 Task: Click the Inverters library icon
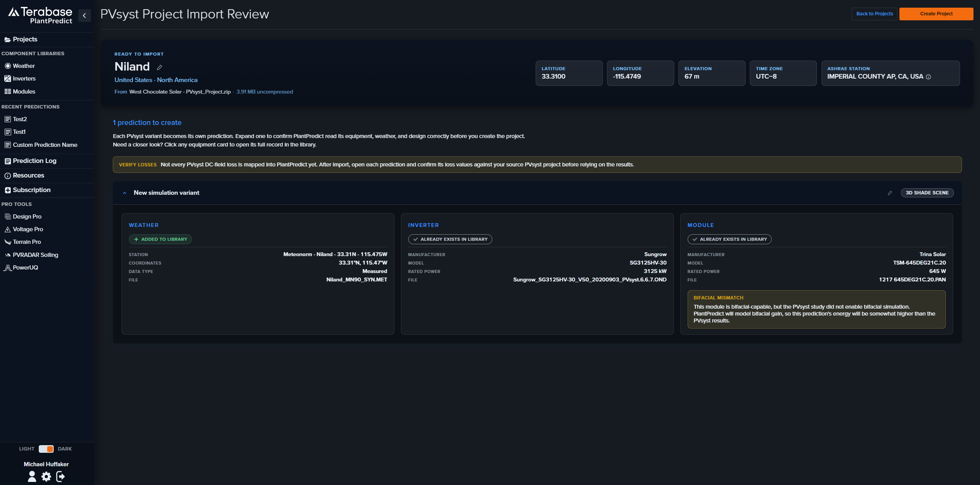click(x=8, y=79)
